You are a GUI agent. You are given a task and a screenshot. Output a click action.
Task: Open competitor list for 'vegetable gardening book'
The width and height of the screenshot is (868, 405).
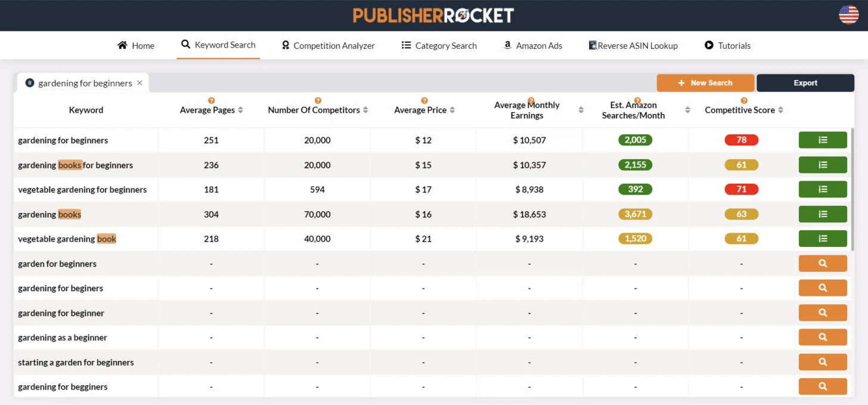[823, 239]
